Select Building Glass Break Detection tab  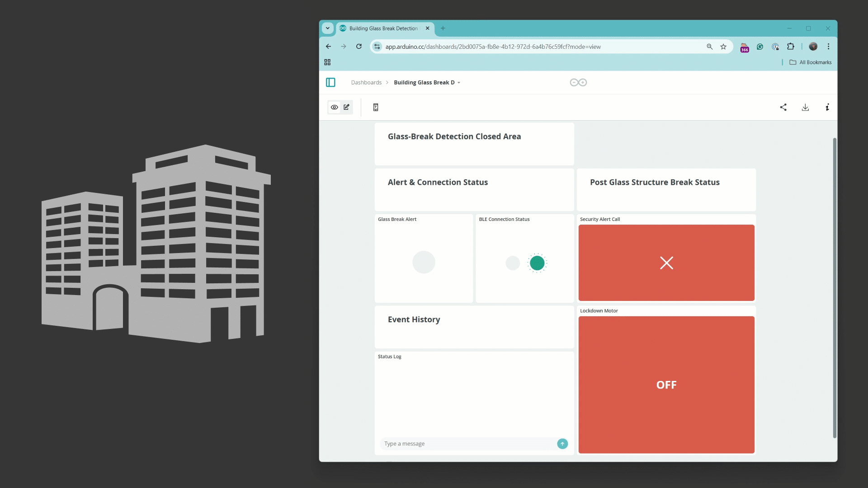point(383,28)
